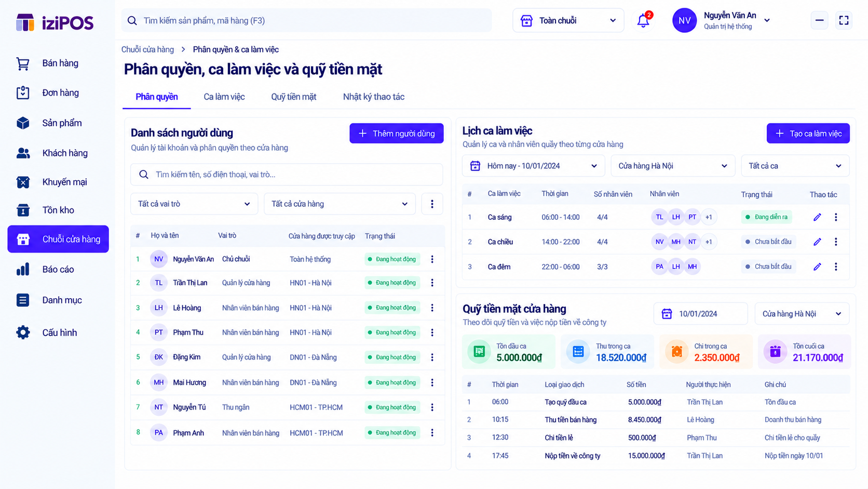Click the product search field
This screenshot has height=489, width=868.
[306, 21]
